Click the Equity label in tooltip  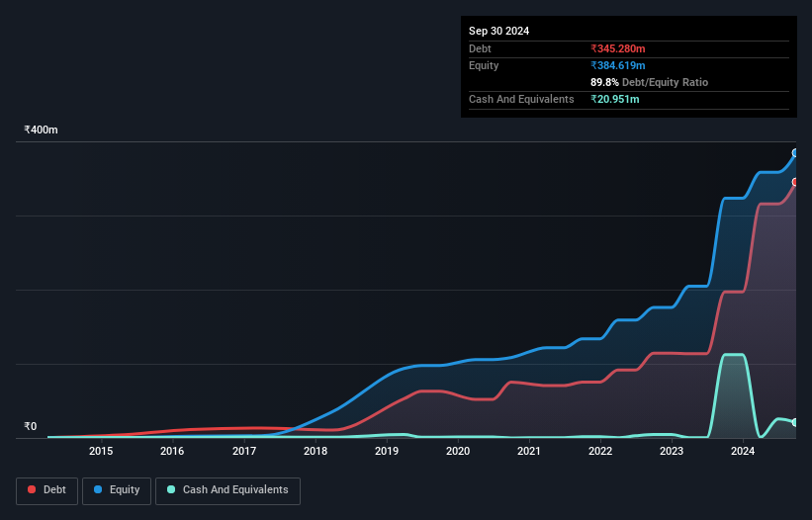pos(484,65)
